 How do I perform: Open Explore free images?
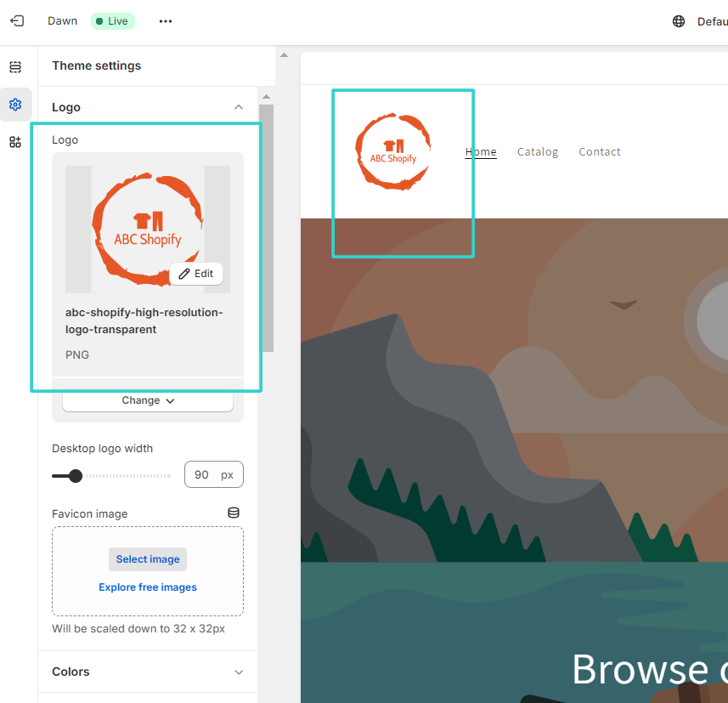pyautogui.click(x=147, y=587)
